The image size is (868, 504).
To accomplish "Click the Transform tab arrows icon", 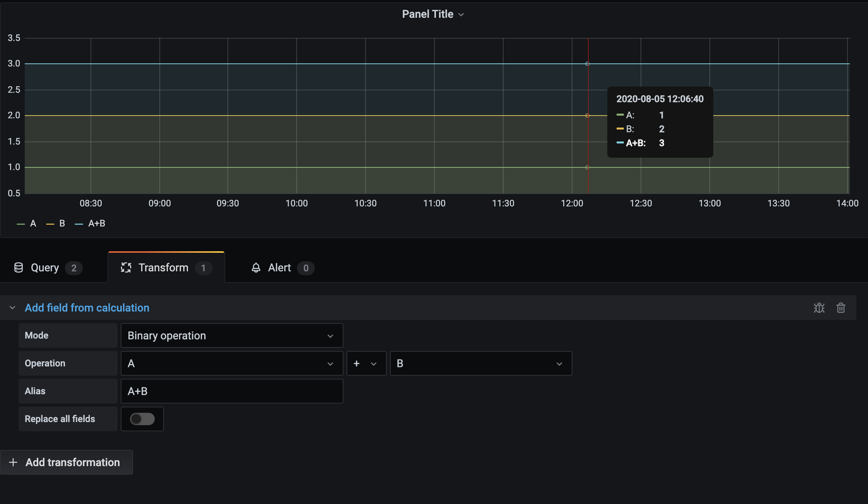I will (x=126, y=267).
